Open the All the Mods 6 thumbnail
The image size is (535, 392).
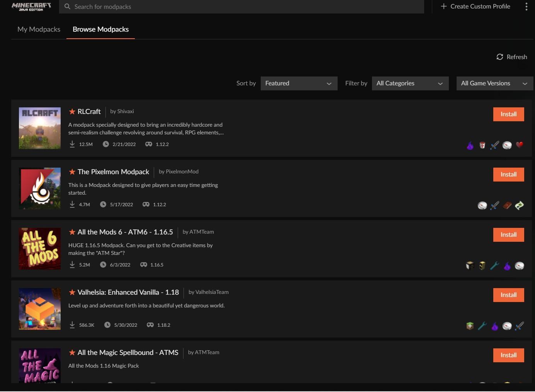coord(40,249)
